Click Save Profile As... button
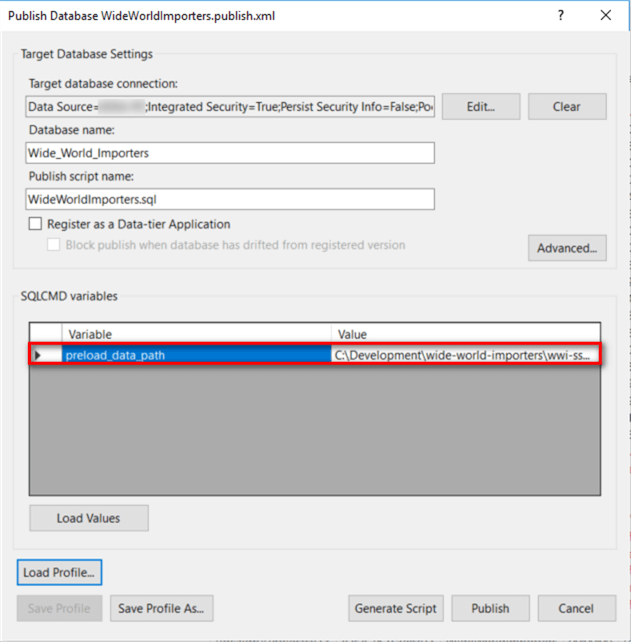 (161, 608)
